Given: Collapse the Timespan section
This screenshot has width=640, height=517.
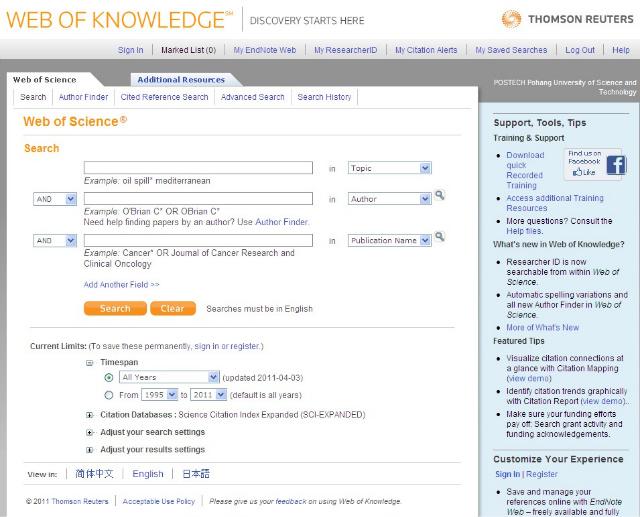Looking at the screenshot, I should (x=89, y=363).
